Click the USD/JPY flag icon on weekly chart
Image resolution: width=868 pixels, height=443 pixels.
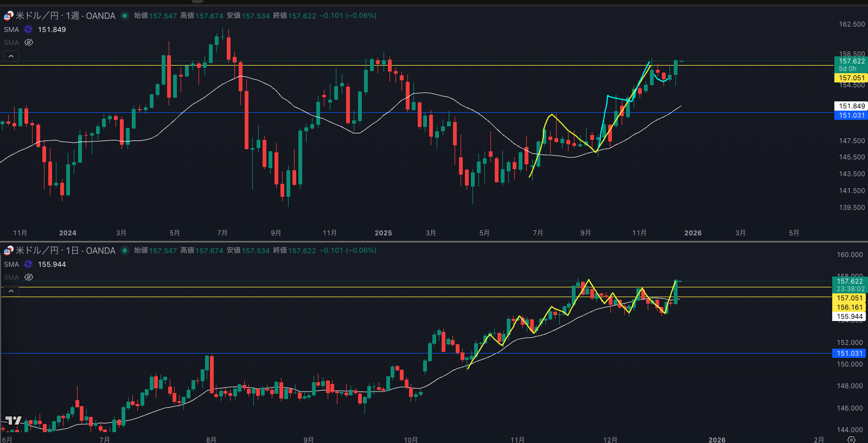coord(9,16)
